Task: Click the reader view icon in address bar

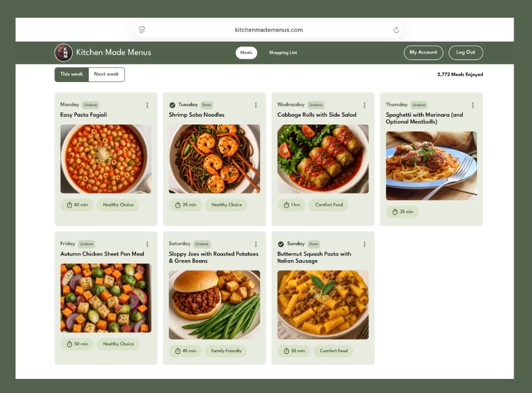Action: (142, 30)
